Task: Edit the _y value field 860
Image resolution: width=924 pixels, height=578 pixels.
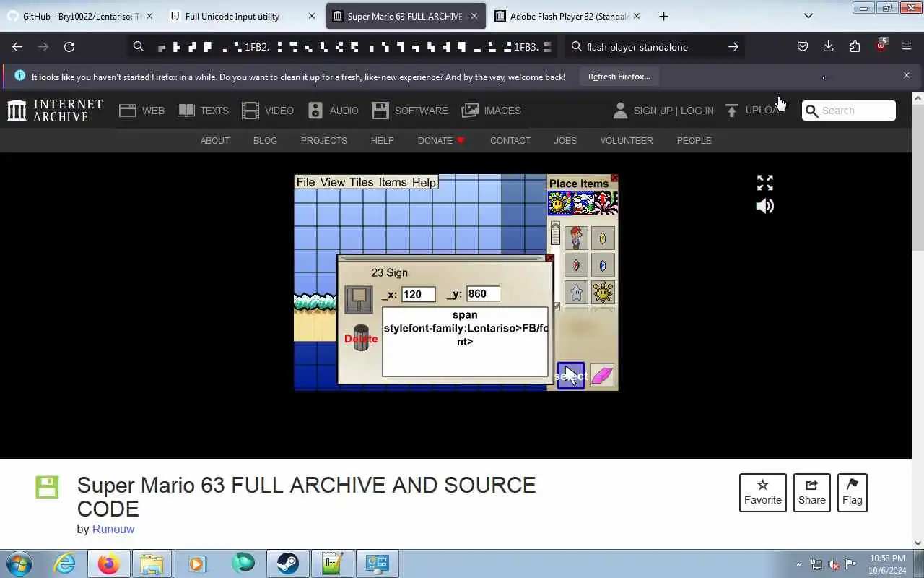Action: (x=483, y=293)
